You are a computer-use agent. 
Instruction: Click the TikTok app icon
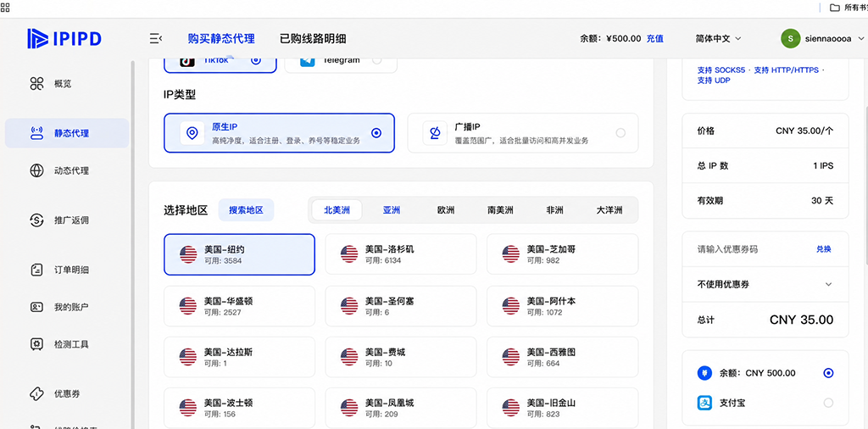pyautogui.click(x=187, y=61)
